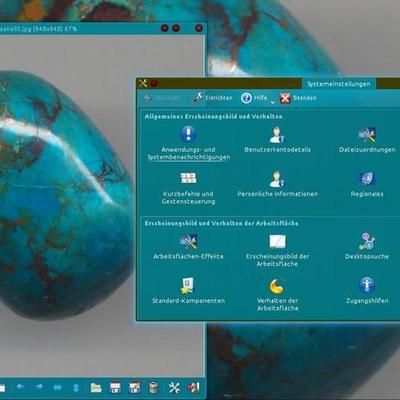400x400 pixels.
Task: Click 'Erscheinungsbild und Verhalten der Arbeitsfläche' heading
Action: [221, 223]
